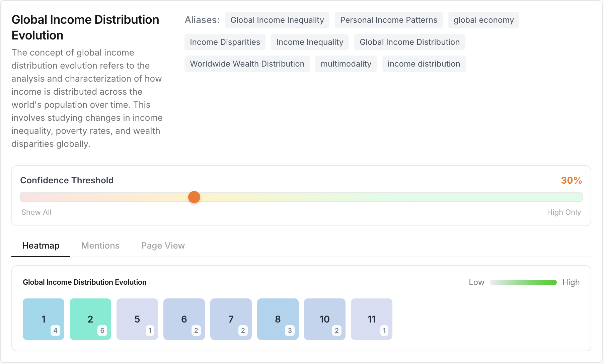Click heatmap tile for page 10
The image size is (604, 364).
coord(325,319)
